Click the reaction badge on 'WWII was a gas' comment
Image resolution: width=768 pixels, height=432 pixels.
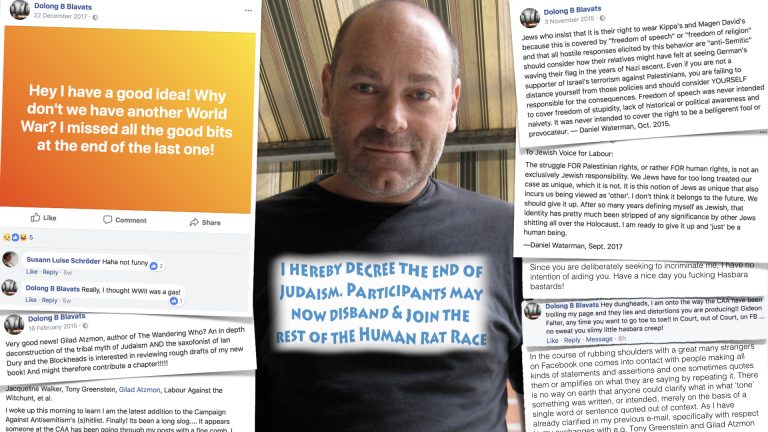pyautogui.click(x=176, y=301)
